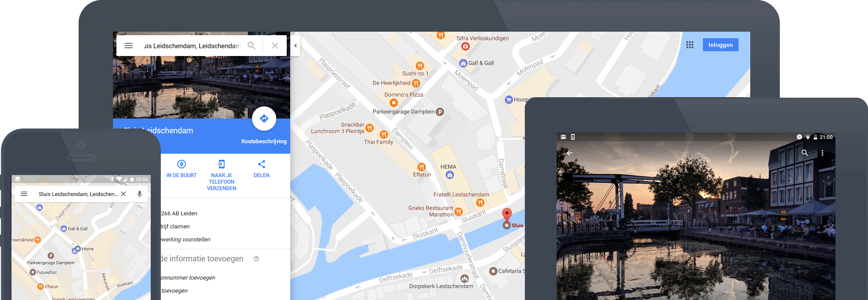Viewport: 868px width, 300px height.
Task: Select the HEMA store marker on map
Action: click(x=450, y=175)
